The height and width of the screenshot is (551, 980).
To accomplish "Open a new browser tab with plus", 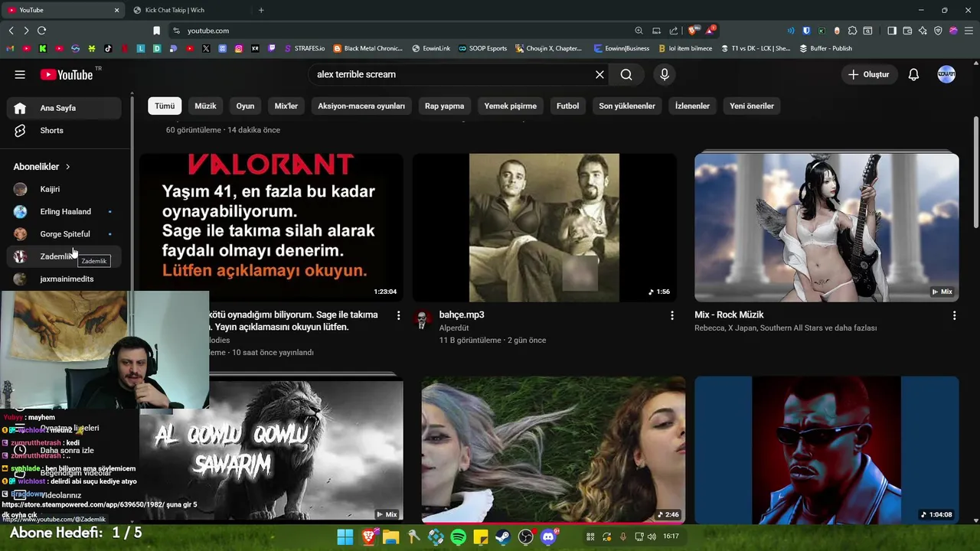I will (261, 10).
